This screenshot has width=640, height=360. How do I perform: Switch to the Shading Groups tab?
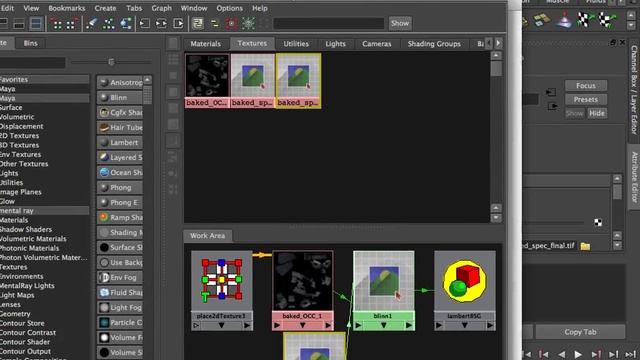tap(434, 44)
